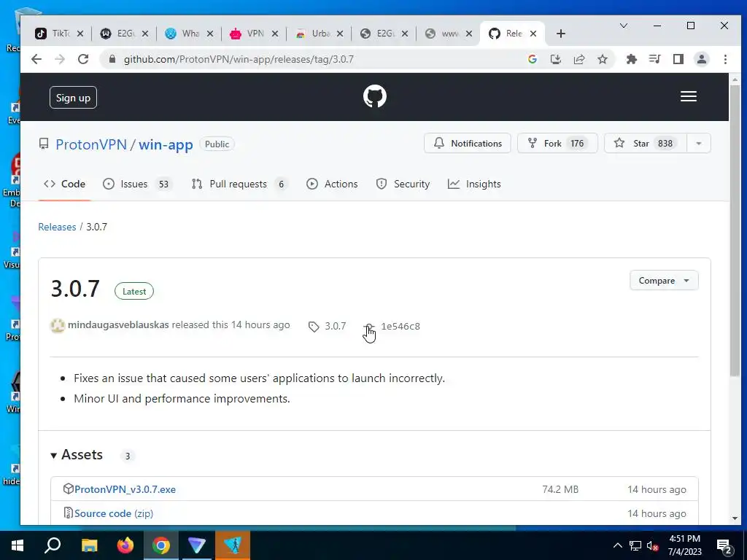The height and width of the screenshot is (560, 747).
Task: Open the tab search chevron
Action: tap(624, 26)
